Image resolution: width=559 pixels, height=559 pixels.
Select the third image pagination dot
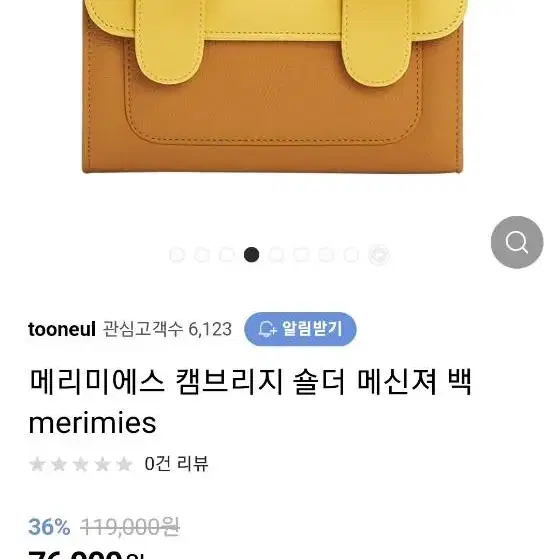coord(227,255)
